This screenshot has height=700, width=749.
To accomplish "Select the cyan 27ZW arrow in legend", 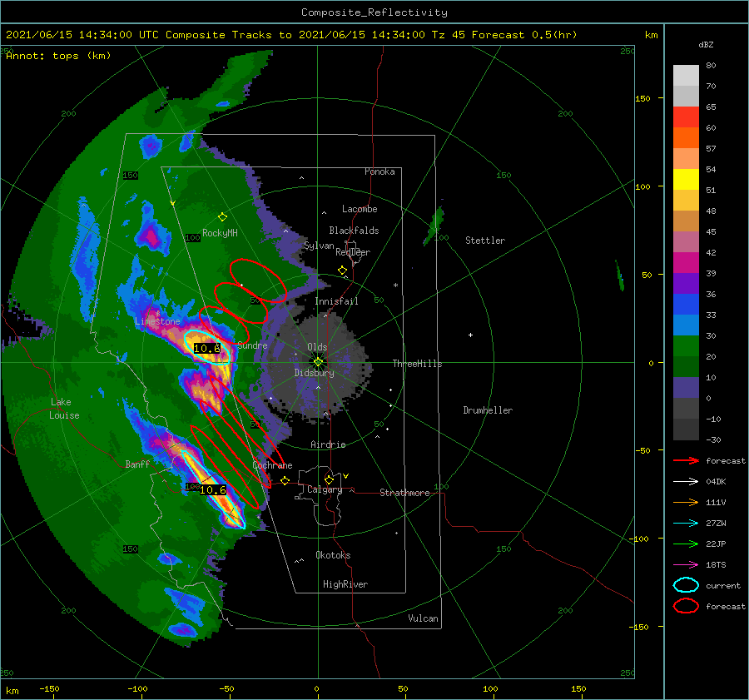I will [x=686, y=524].
